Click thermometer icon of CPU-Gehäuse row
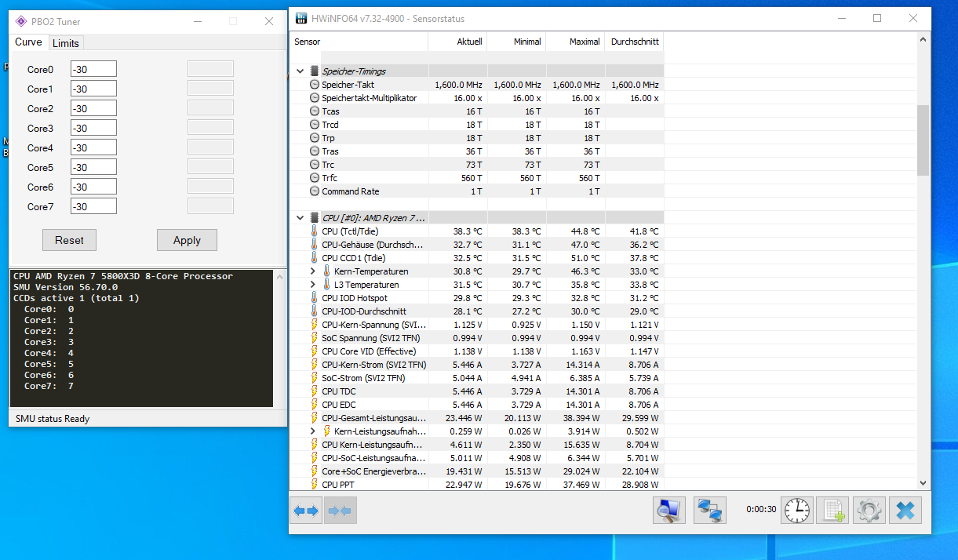The height and width of the screenshot is (560, 958). pos(315,245)
